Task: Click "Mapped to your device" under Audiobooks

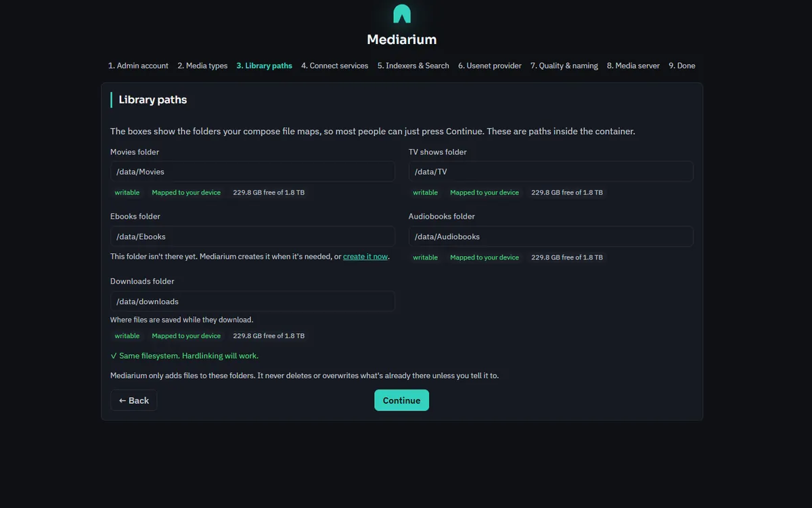Action: point(484,257)
